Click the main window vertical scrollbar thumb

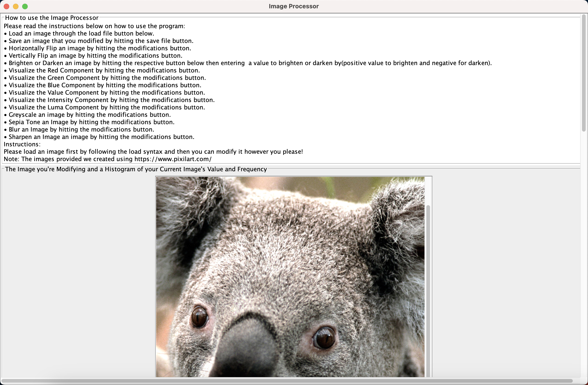(584, 73)
